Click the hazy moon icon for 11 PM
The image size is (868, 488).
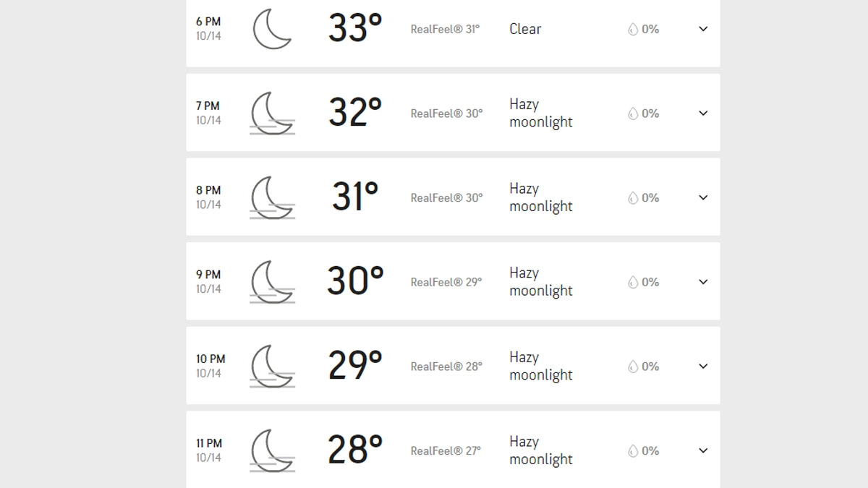pos(272,450)
